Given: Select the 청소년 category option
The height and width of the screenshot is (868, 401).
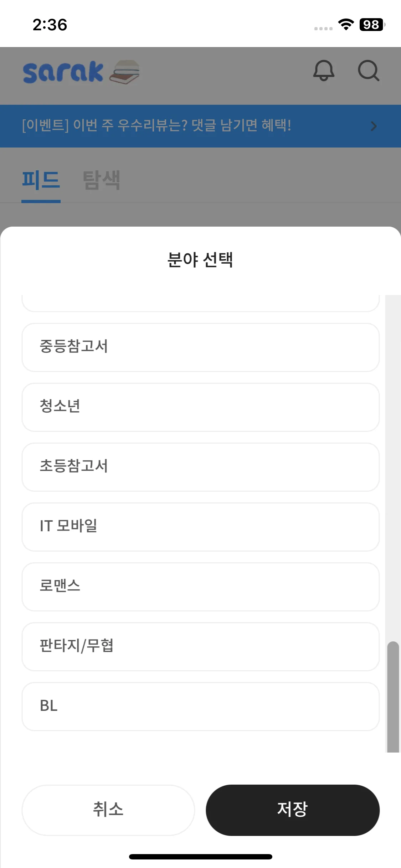Looking at the screenshot, I should click(x=200, y=407).
